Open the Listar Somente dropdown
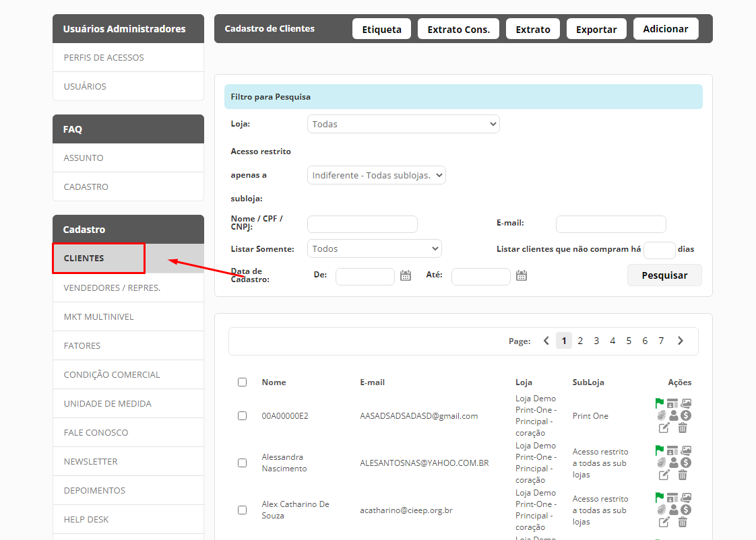 [x=374, y=248]
